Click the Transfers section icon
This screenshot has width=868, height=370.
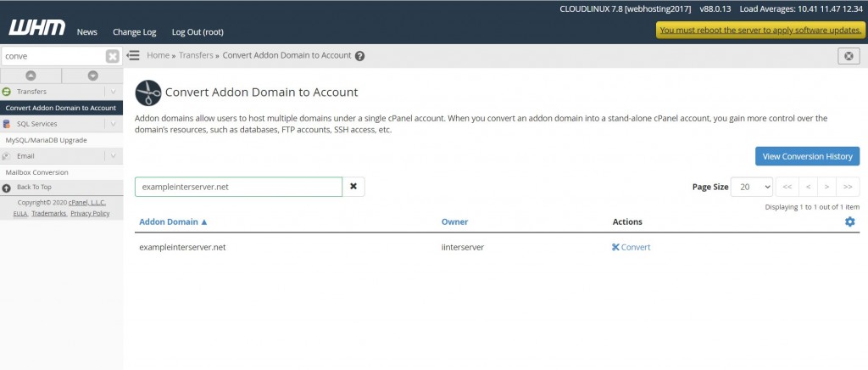tap(6, 92)
